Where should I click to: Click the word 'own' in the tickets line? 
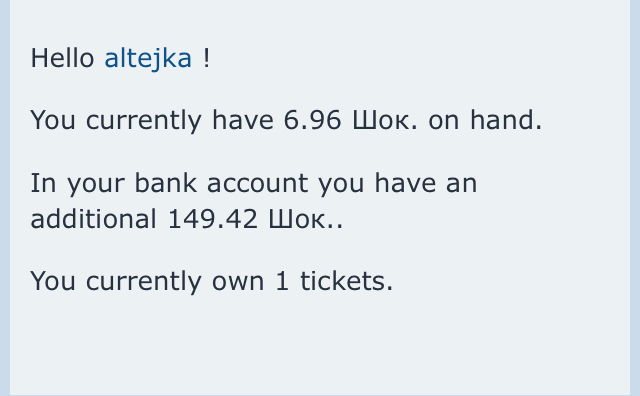pos(238,282)
